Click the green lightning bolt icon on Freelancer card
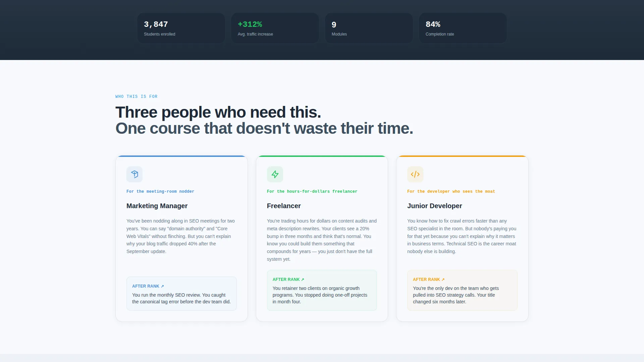The height and width of the screenshot is (362, 644). (x=275, y=174)
